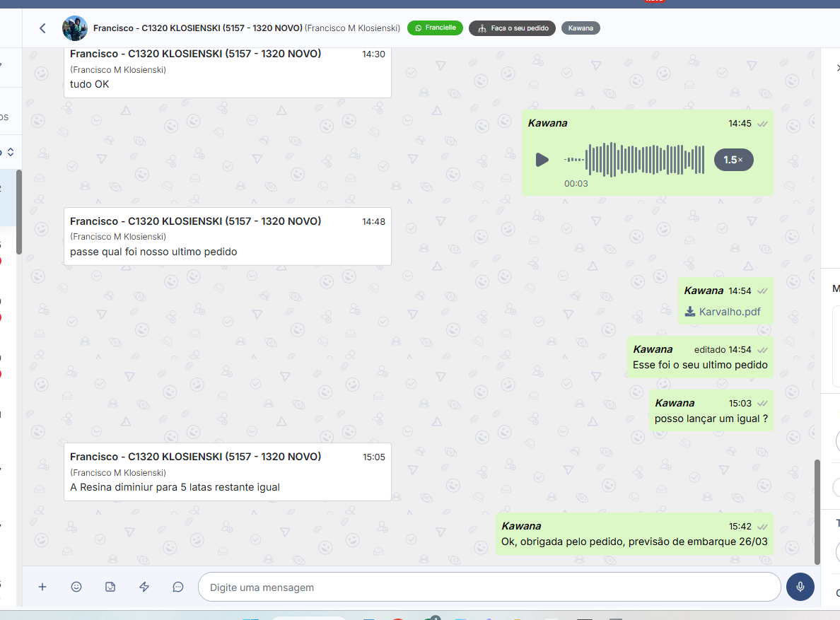
Task: Click the chat bubble icon in composer
Action: (178, 587)
